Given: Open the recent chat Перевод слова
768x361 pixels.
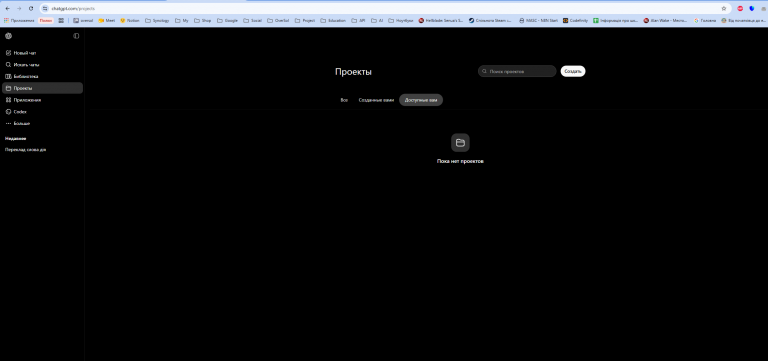Looking at the screenshot, I should point(25,149).
